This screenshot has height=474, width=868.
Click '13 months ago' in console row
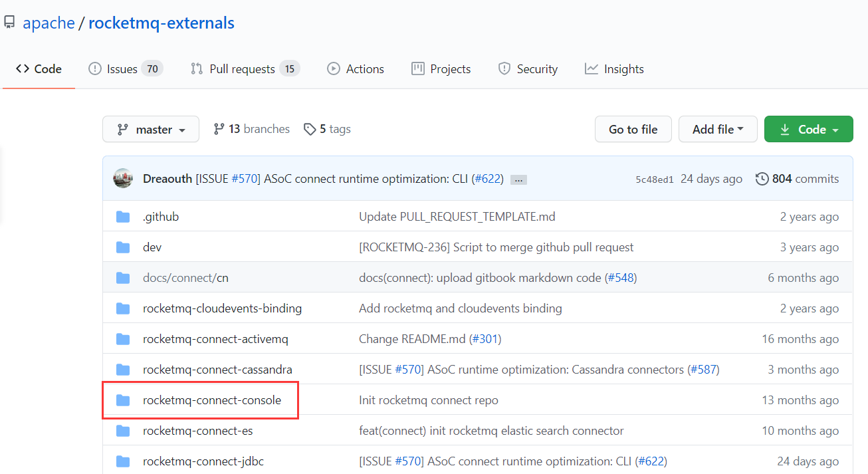pos(800,400)
